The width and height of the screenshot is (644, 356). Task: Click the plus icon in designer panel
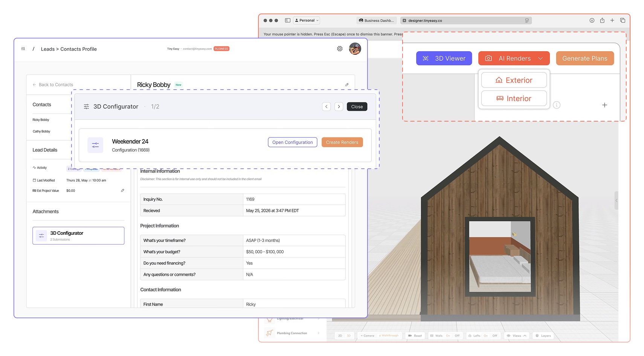point(604,105)
